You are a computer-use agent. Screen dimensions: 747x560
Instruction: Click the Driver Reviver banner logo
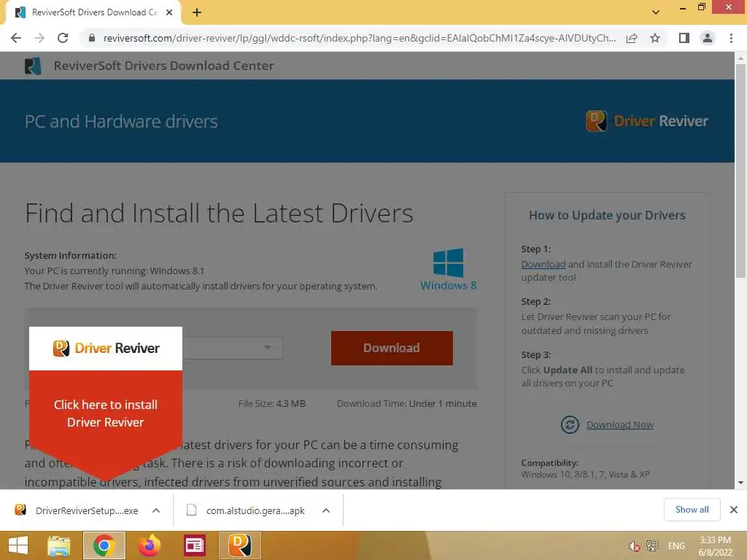point(646,121)
